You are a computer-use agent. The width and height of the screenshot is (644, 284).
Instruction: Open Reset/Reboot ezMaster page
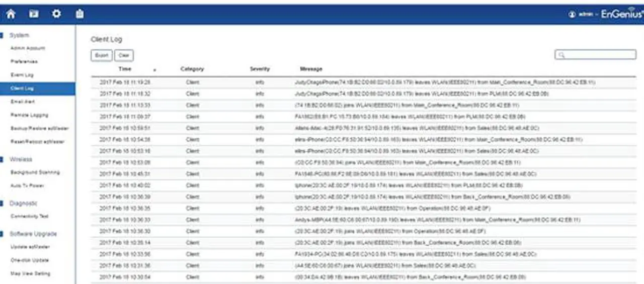pos(37,142)
